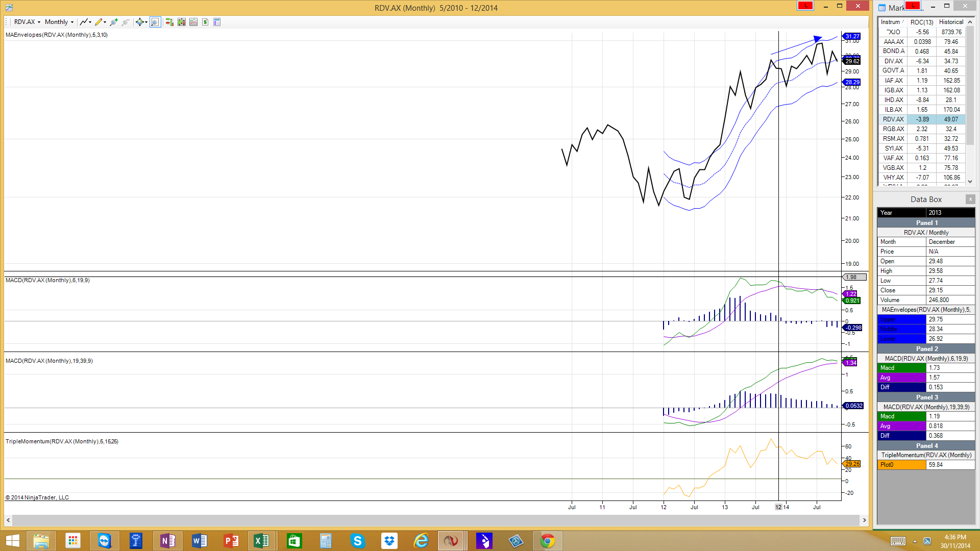980x551 pixels.
Task: Select the crosshair cursor tool
Action: click(x=139, y=22)
